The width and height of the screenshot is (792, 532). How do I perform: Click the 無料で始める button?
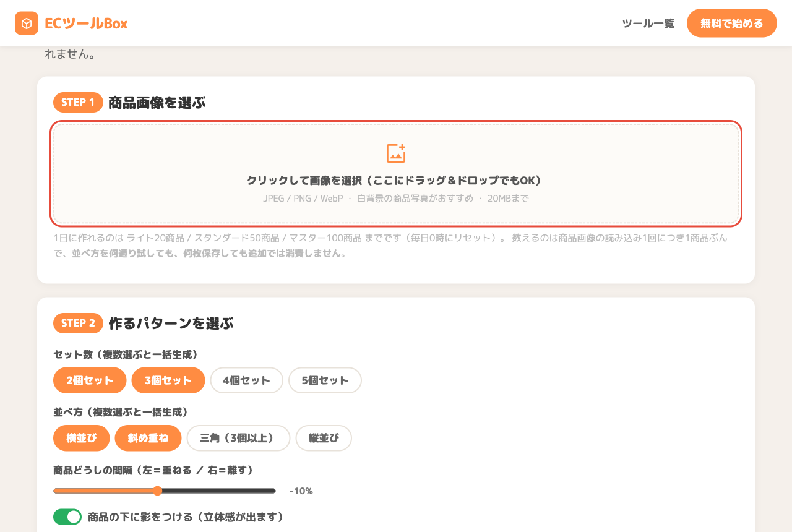click(732, 24)
